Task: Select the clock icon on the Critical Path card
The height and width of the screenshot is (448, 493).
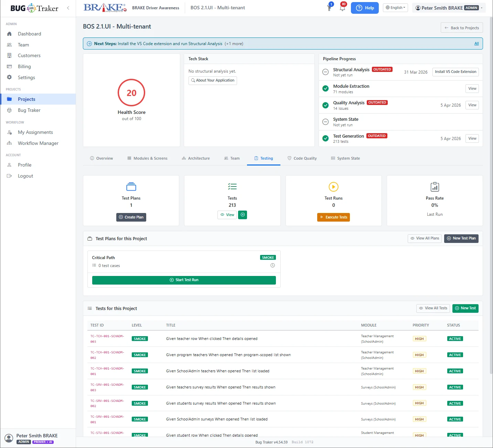Action: tap(272, 265)
